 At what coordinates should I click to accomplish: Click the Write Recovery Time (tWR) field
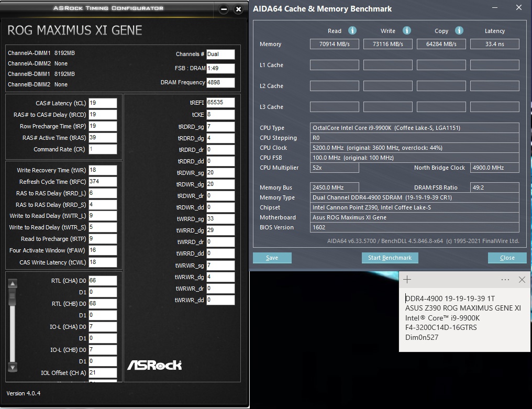pos(103,170)
